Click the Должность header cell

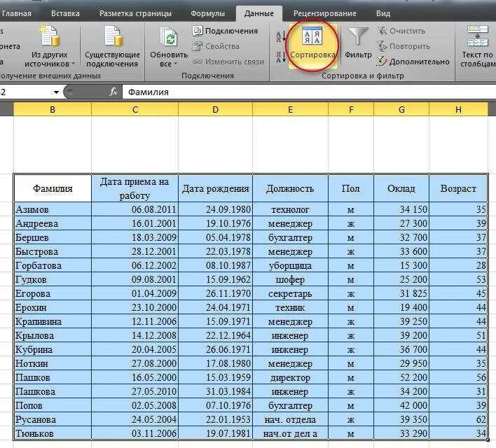click(x=291, y=188)
